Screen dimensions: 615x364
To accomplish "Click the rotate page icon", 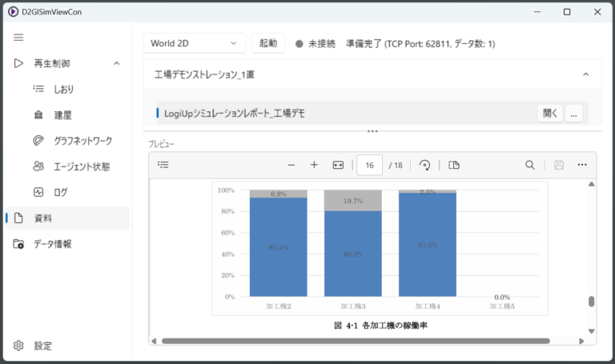I will click(x=424, y=165).
